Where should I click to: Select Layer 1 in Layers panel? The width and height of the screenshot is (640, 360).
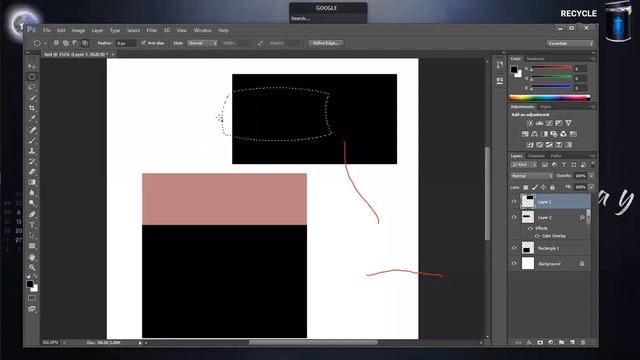(x=550, y=202)
